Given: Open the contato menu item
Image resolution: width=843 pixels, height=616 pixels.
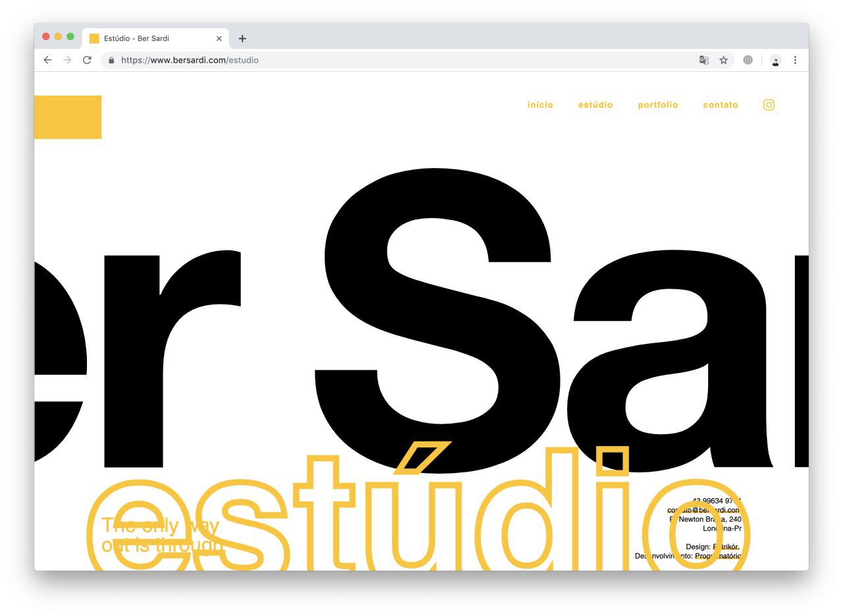Looking at the screenshot, I should (721, 105).
